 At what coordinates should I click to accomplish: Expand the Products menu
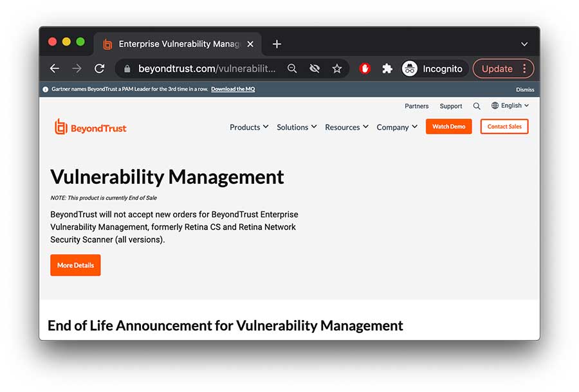click(x=249, y=127)
